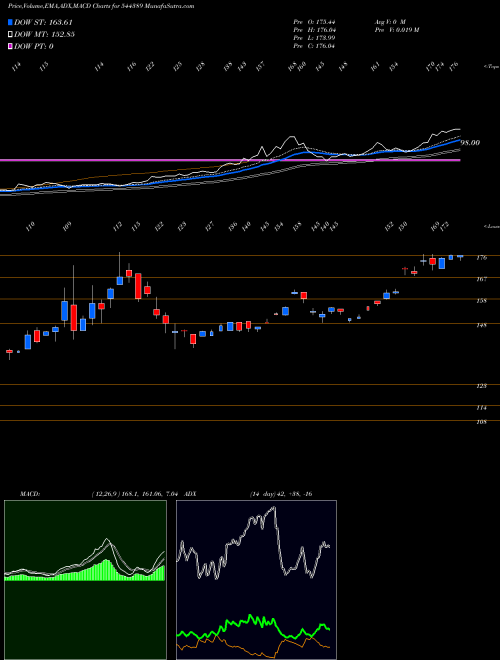Click the 'Pre C: 176.04' close value
500x660 pixels.
point(314,46)
